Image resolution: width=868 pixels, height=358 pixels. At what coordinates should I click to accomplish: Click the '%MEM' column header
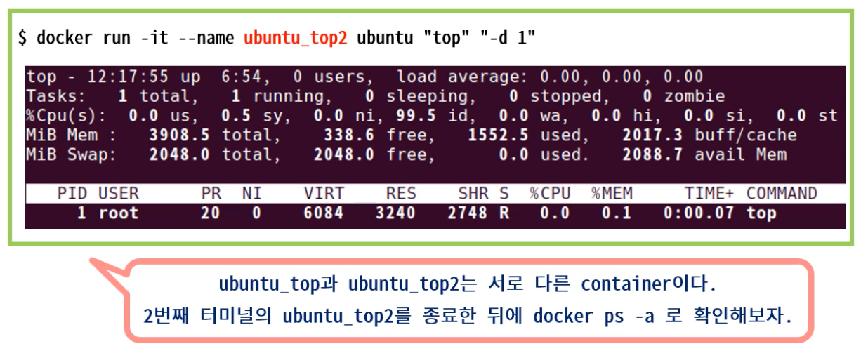(x=612, y=193)
